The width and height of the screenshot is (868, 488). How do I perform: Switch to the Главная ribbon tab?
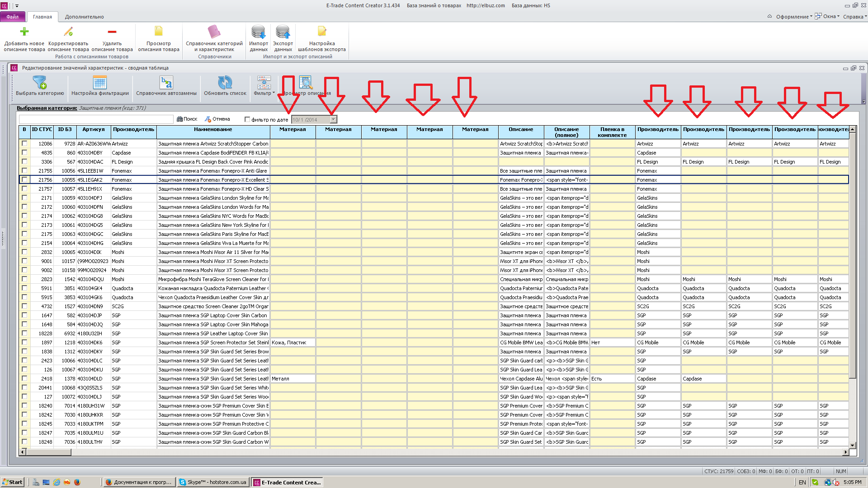pyautogui.click(x=42, y=17)
